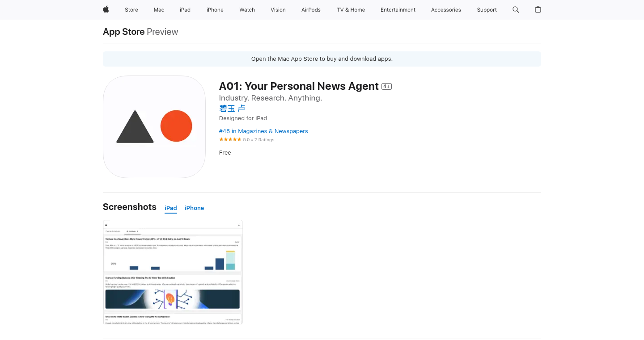Click the 5.0 • 2 Ratings text

259,140
